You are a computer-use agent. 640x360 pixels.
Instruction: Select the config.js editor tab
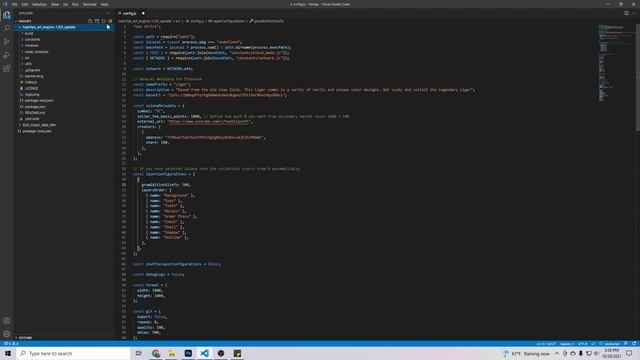tap(131, 13)
